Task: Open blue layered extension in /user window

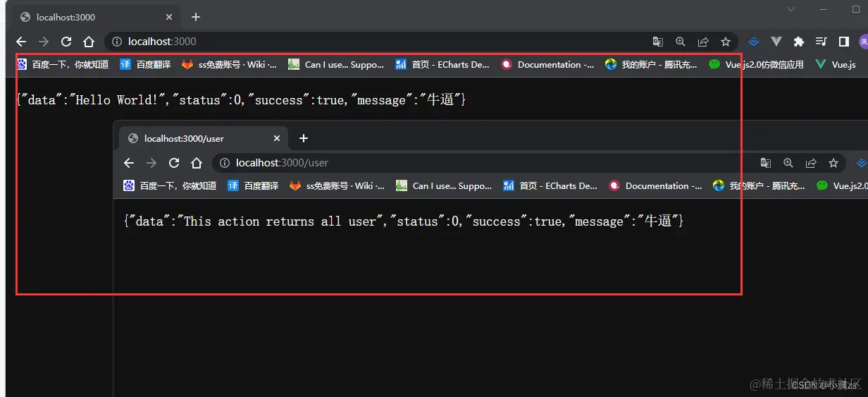Action: point(862,163)
